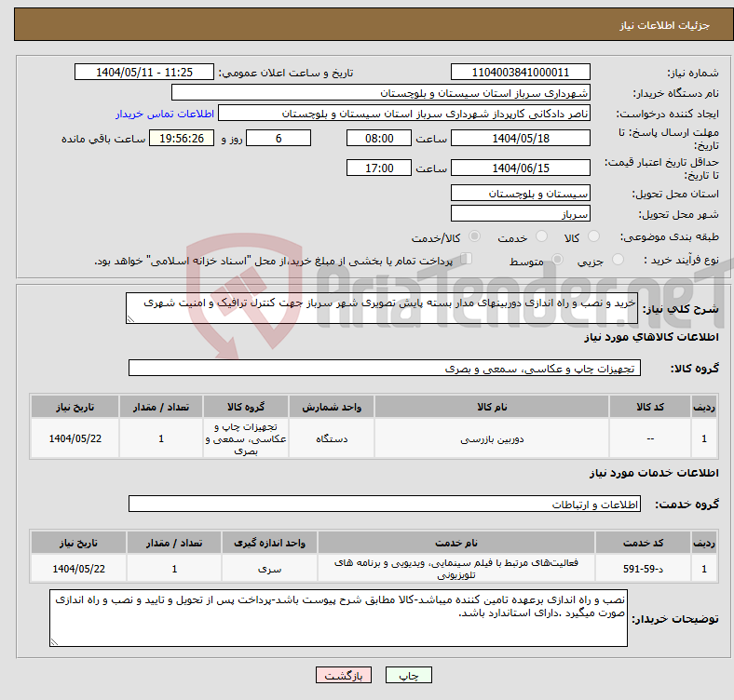Viewport: 734px width, 700px height.
Task: Click the buyer organization name field
Action: [381, 93]
